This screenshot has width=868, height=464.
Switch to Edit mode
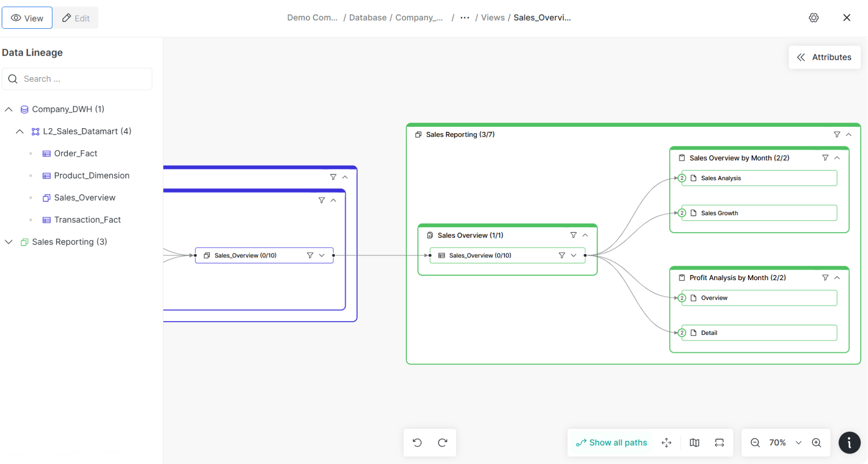(76, 18)
